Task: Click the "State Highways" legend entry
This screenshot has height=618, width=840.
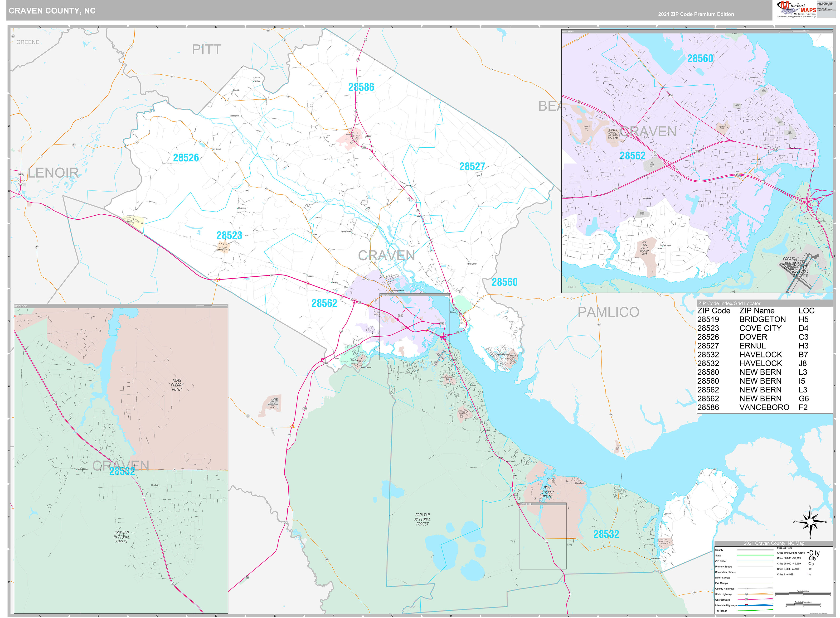Action: (x=724, y=594)
